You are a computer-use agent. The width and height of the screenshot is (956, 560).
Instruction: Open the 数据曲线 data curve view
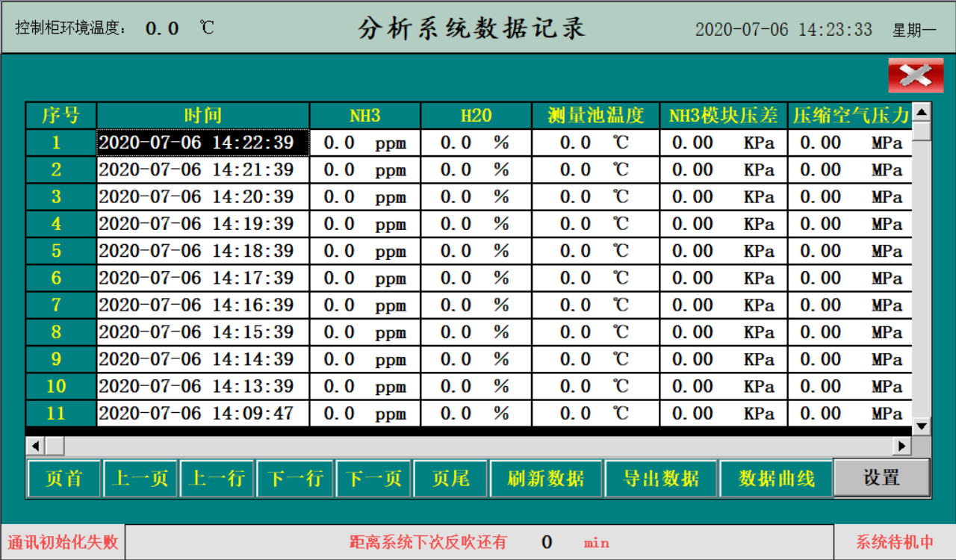click(776, 479)
